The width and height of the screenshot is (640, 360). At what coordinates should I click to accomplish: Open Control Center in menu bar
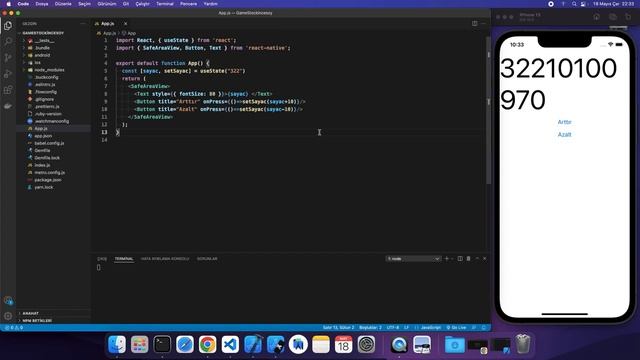point(584,4)
